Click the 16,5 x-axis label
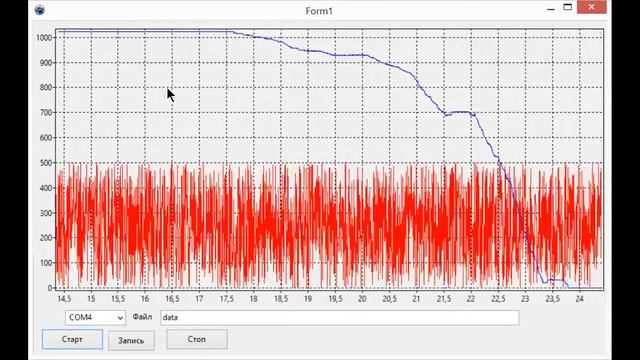Image resolution: width=640 pixels, height=360 pixels. tap(172, 299)
